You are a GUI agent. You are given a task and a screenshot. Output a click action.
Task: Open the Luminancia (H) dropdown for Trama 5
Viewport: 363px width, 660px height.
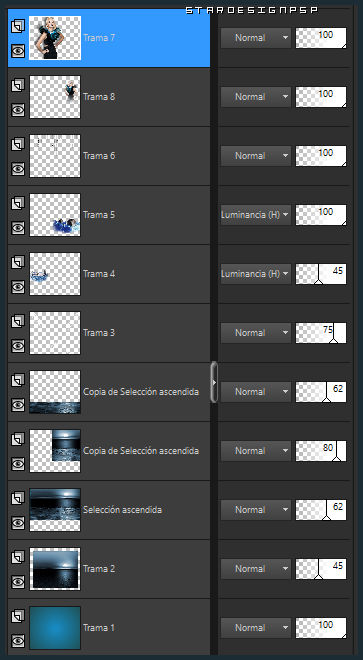tap(256, 215)
